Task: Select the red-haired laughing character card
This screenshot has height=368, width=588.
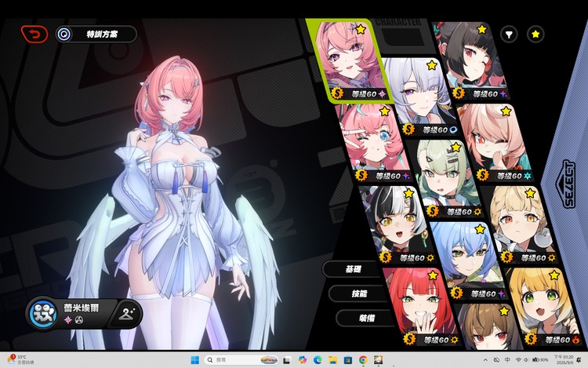Action: pos(422,307)
